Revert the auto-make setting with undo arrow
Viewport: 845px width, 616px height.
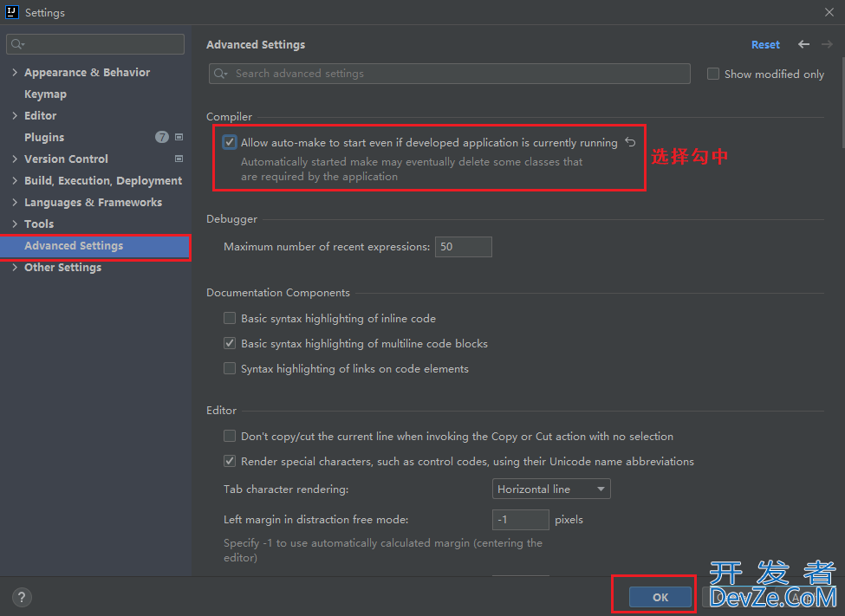coord(630,142)
